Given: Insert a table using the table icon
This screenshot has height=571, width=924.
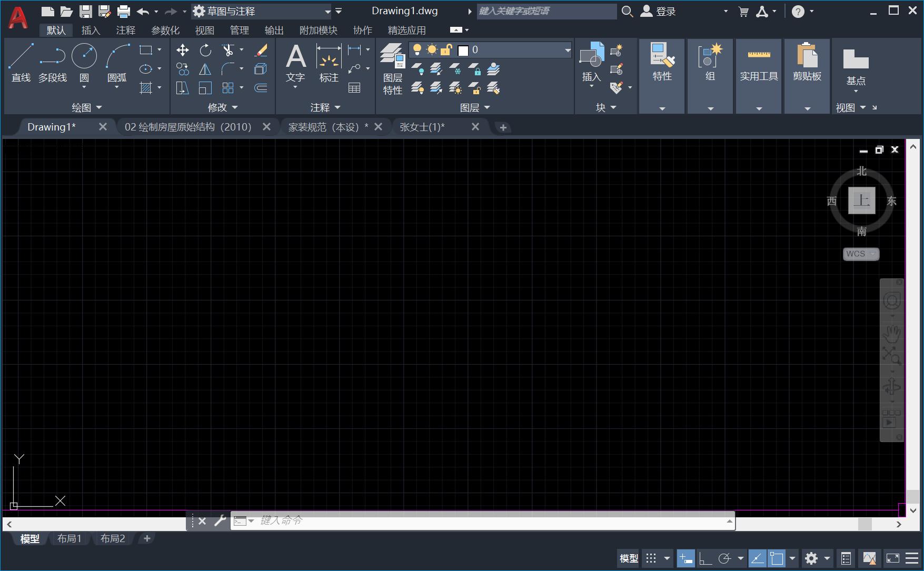Looking at the screenshot, I should click(x=354, y=88).
